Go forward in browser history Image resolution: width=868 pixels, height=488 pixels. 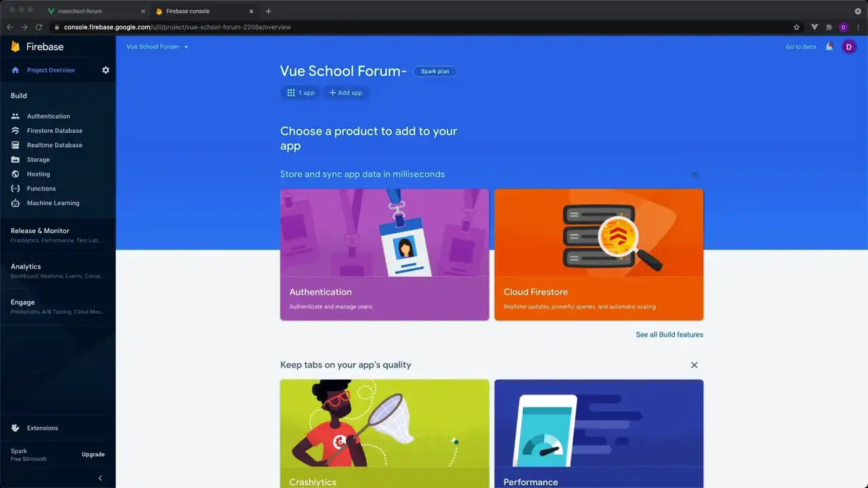[24, 27]
